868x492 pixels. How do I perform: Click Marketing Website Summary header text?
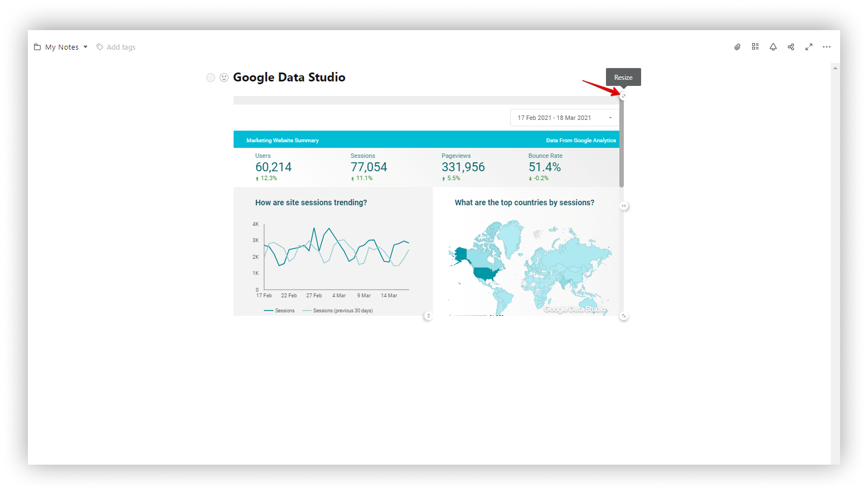click(x=283, y=141)
